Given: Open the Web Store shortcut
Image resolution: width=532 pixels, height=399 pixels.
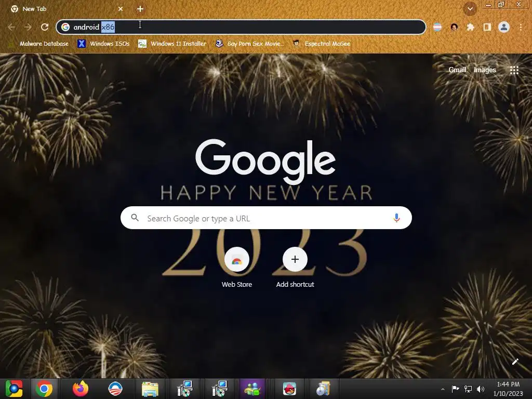Looking at the screenshot, I should (x=237, y=268).
